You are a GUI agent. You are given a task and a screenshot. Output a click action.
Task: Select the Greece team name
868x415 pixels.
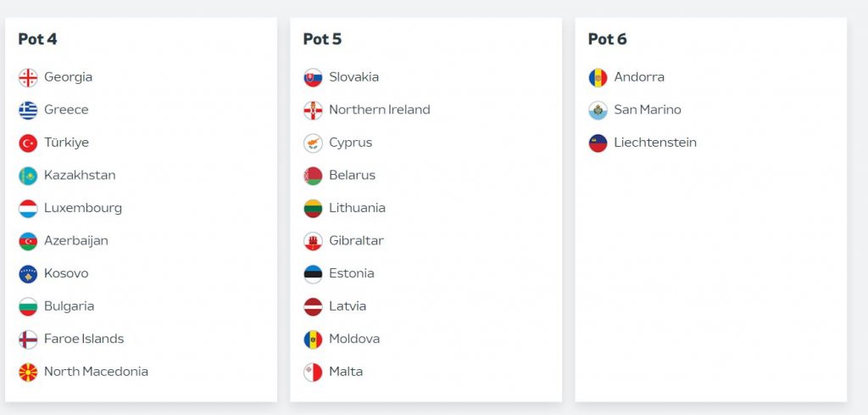coord(66,109)
